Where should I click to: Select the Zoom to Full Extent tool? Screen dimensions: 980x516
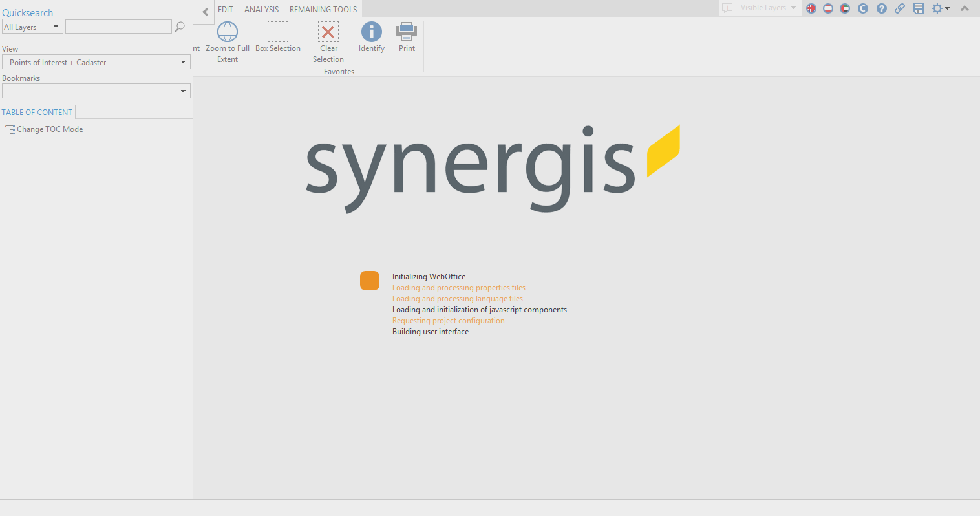point(227,39)
